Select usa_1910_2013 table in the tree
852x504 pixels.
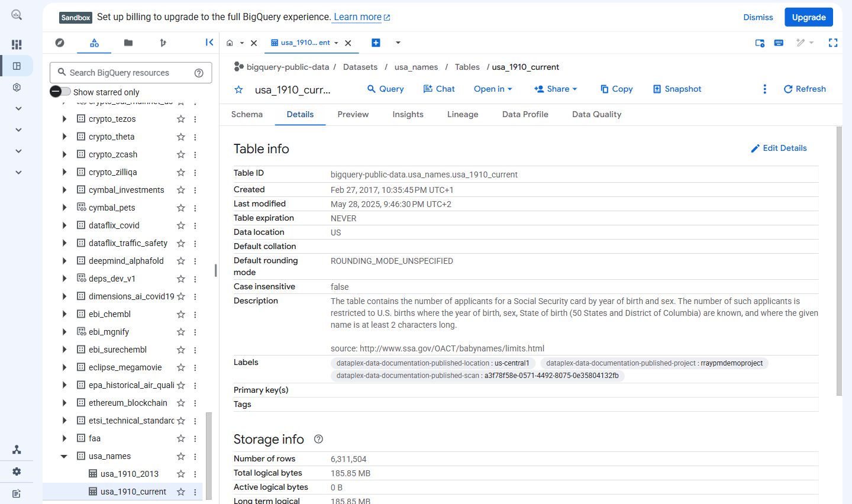(x=130, y=474)
